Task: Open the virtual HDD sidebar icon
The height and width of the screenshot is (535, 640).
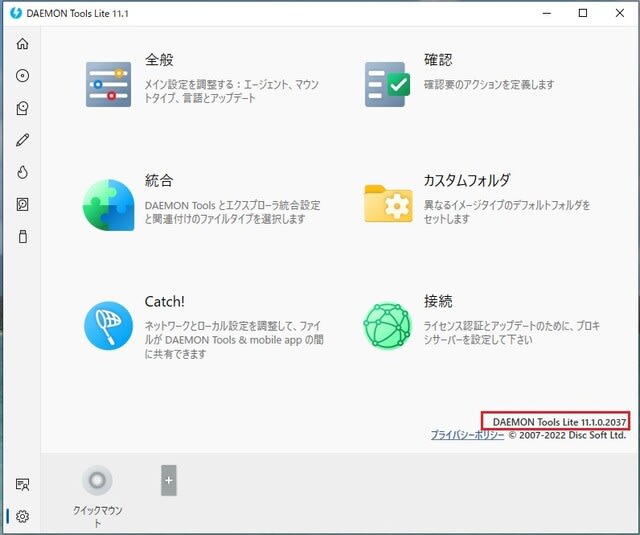Action: click(x=22, y=204)
